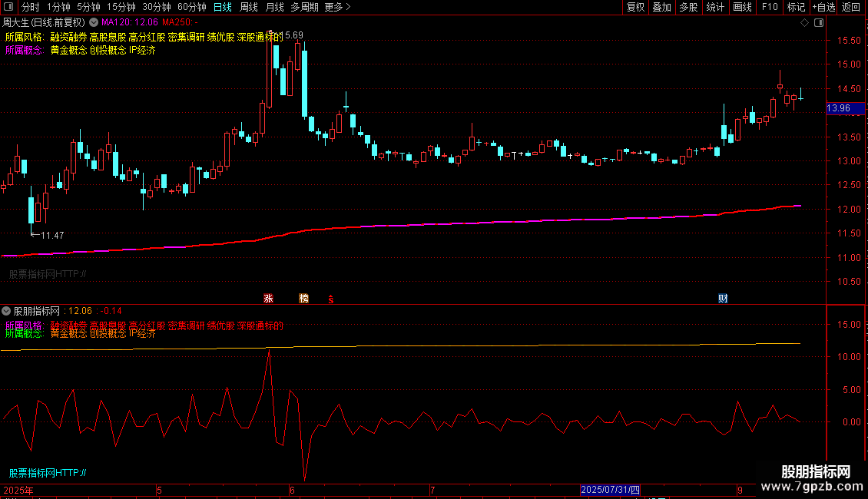Screen dimensions: 868x499
Task: Open the main chart indicator settings circle icon
Action: (94, 22)
